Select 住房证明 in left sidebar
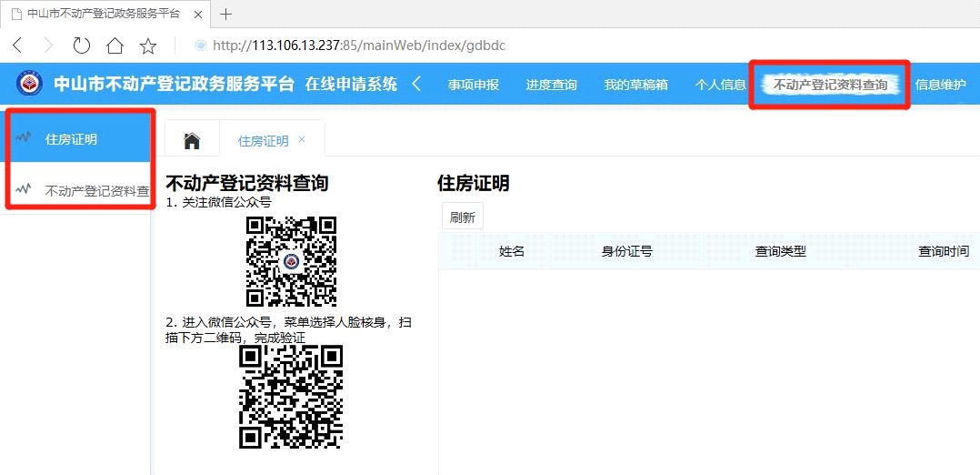Screen dimensions: 980x475 tap(71, 139)
